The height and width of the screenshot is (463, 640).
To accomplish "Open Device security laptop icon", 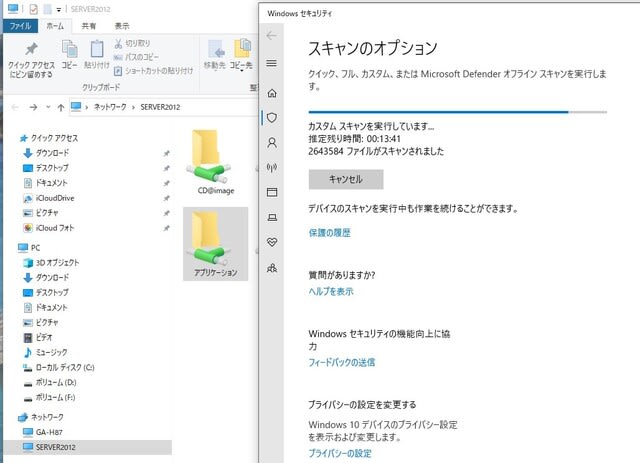I will [272, 217].
